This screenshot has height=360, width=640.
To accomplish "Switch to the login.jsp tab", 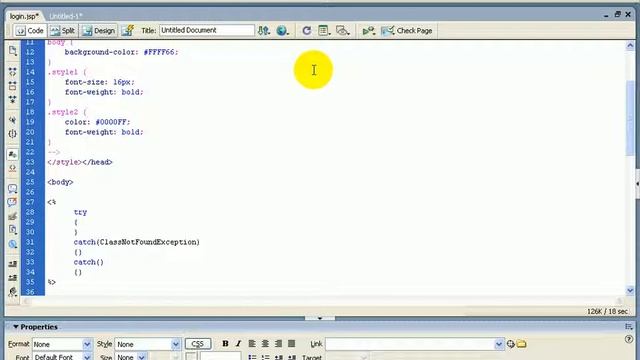I will click(x=24, y=16).
